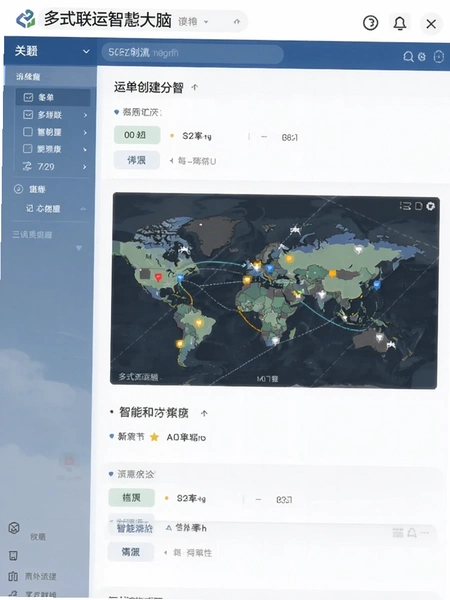This screenshot has width=450, height=600.
Task: Toggle the fourth sidebar checkbox item
Action: pyautogui.click(x=28, y=149)
